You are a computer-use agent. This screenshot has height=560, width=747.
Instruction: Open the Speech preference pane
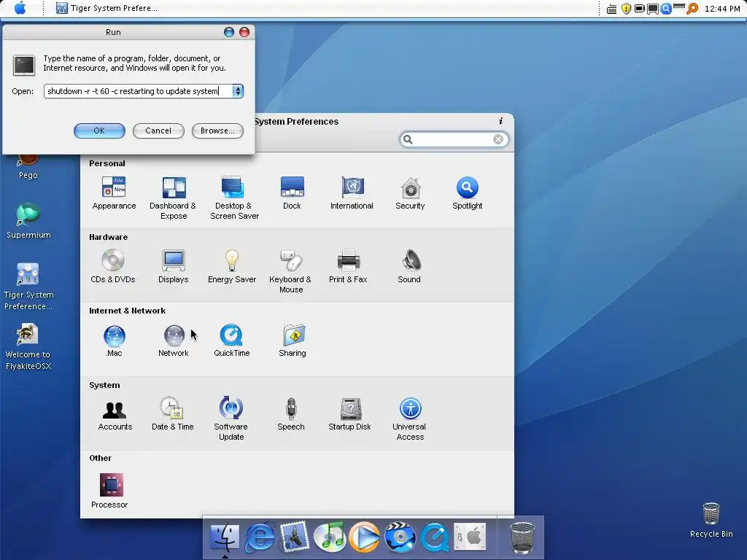pyautogui.click(x=291, y=414)
